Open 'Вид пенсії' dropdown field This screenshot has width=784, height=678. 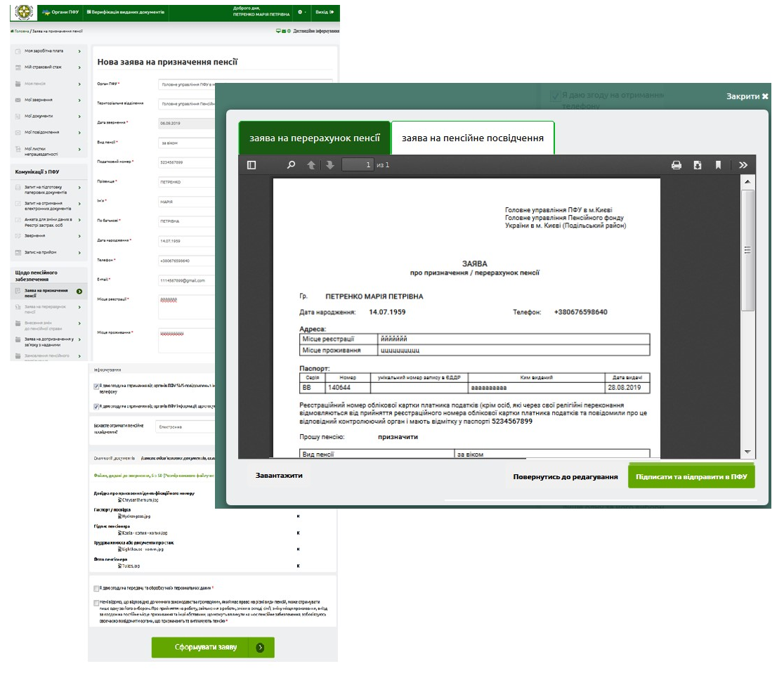(x=186, y=143)
